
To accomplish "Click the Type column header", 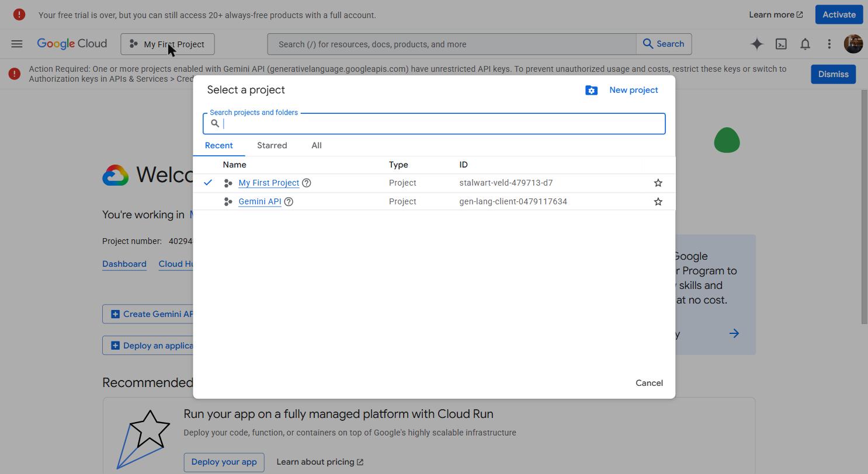I will pyautogui.click(x=398, y=165).
